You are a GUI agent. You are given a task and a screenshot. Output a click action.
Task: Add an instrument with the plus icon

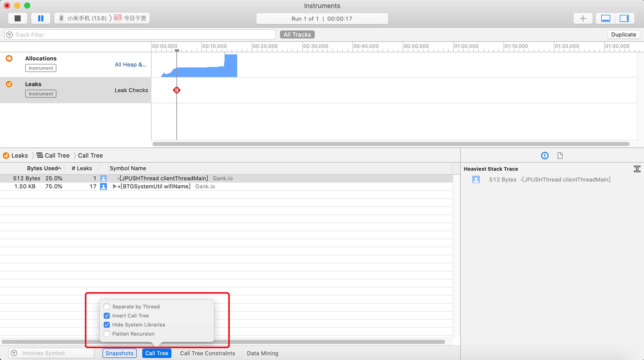(x=583, y=18)
